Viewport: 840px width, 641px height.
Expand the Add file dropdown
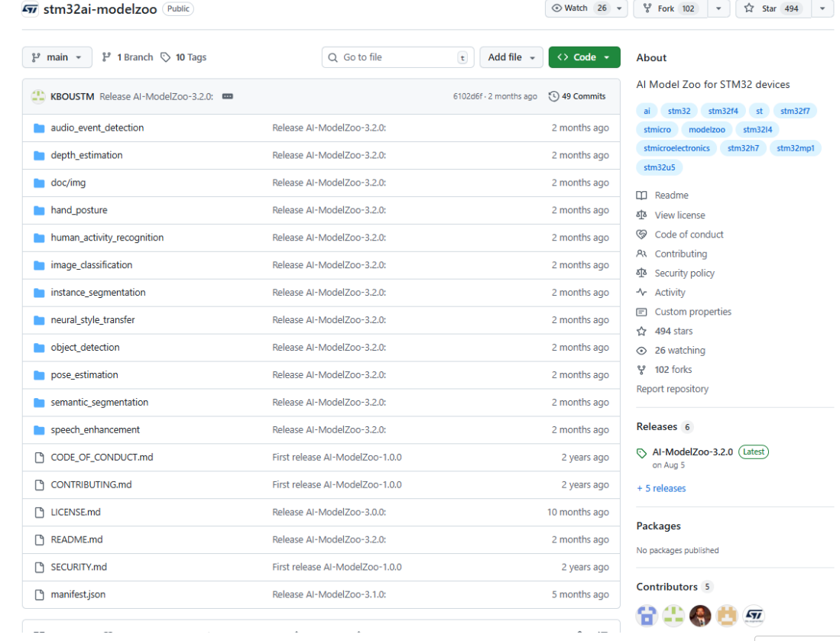tap(511, 57)
